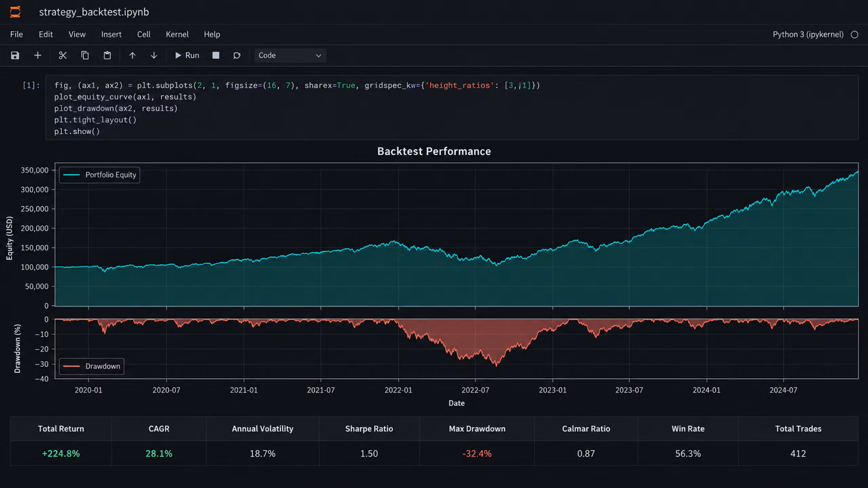
Task: Click the Sharpe Ratio column header
Action: point(369,429)
